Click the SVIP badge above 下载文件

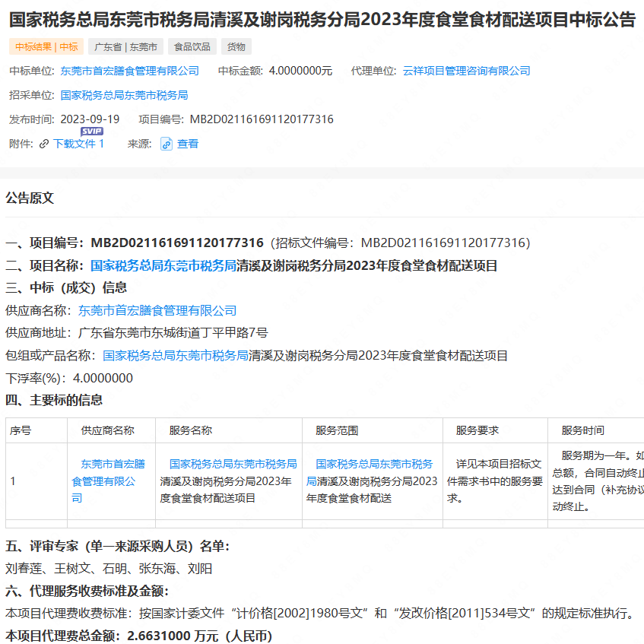[93, 132]
